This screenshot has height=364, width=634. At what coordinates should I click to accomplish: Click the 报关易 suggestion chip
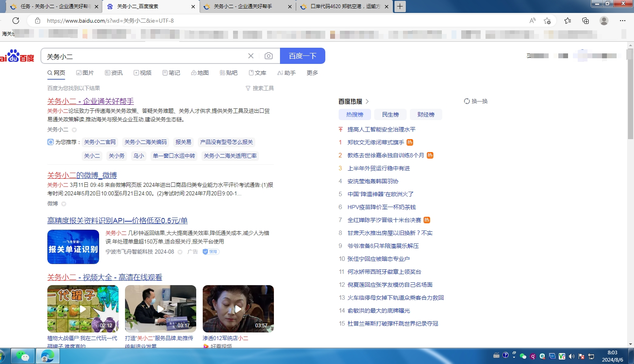coord(183,142)
